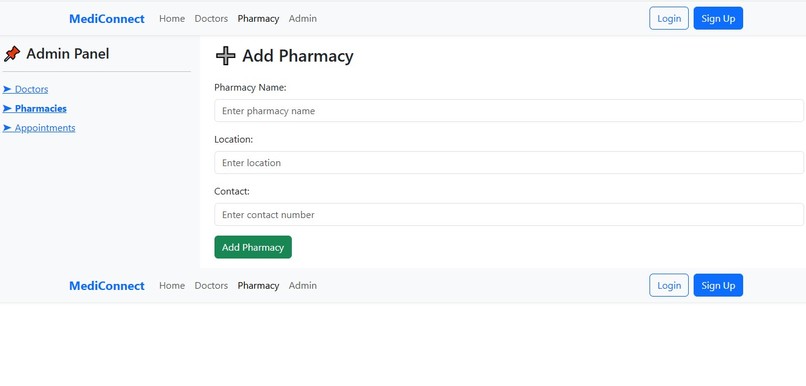Click the "Admin Panel" heading text

[68, 53]
